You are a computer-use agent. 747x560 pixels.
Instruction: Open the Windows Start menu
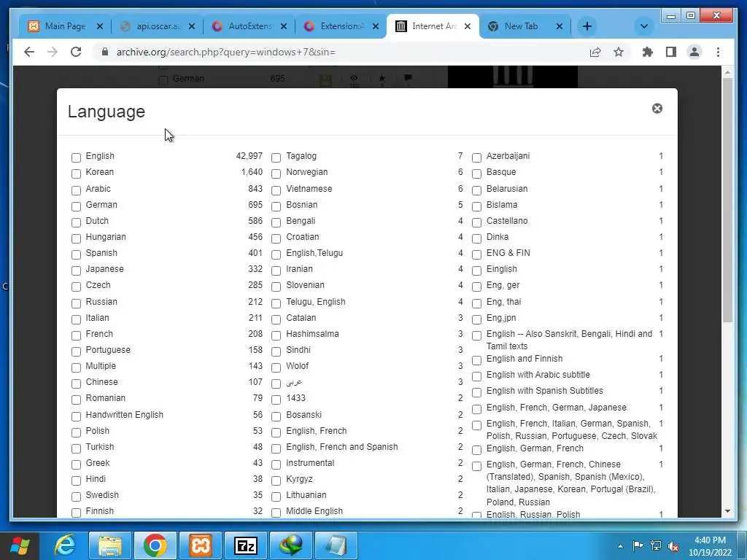pyautogui.click(x=20, y=545)
